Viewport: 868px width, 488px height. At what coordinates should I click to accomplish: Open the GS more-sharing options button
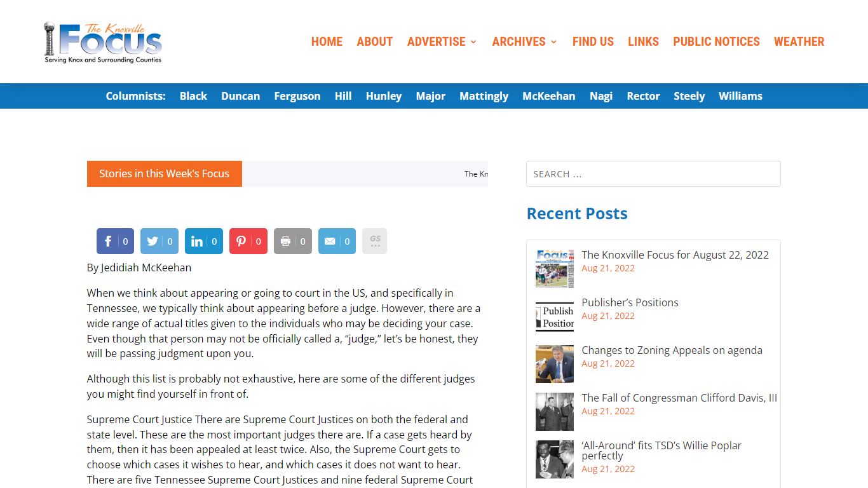pos(375,241)
